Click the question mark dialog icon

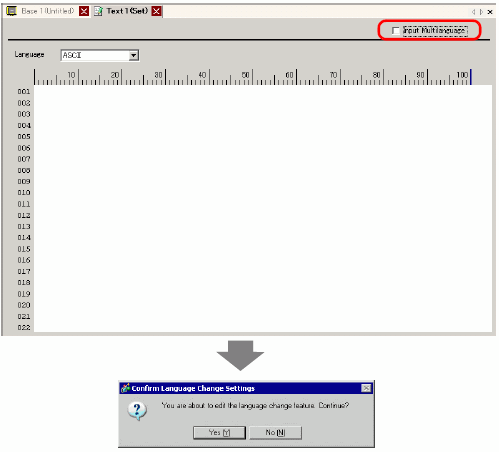pyautogui.click(x=137, y=411)
